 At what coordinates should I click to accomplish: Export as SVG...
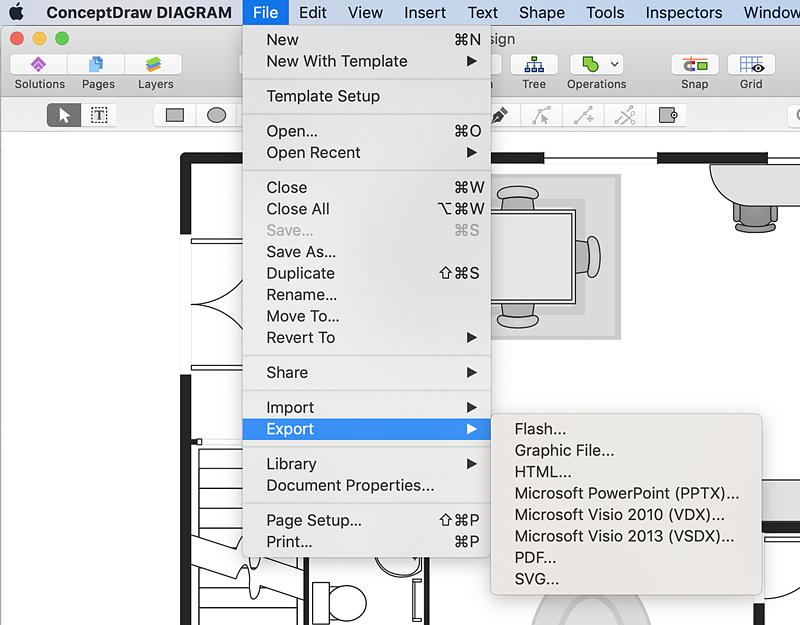626,579
